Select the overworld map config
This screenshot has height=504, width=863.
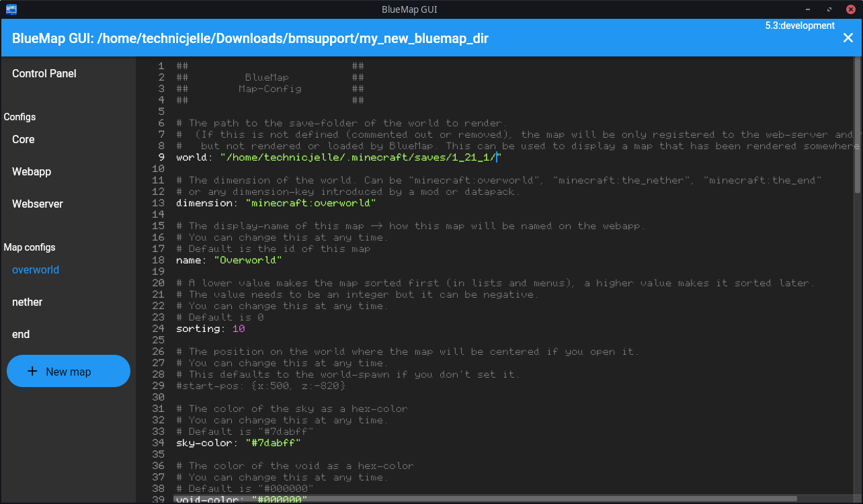point(36,270)
